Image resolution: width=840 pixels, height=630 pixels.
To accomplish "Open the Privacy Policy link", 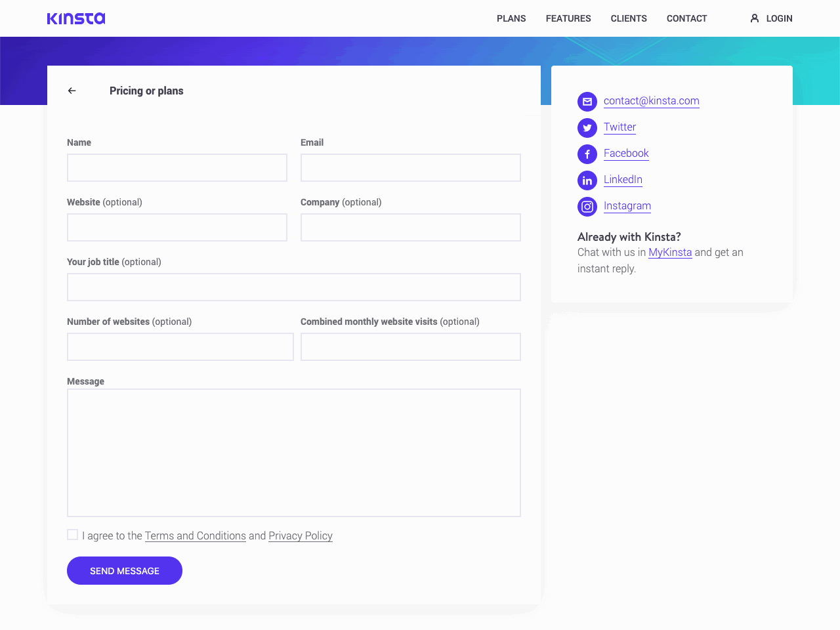I will pyautogui.click(x=300, y=535).
